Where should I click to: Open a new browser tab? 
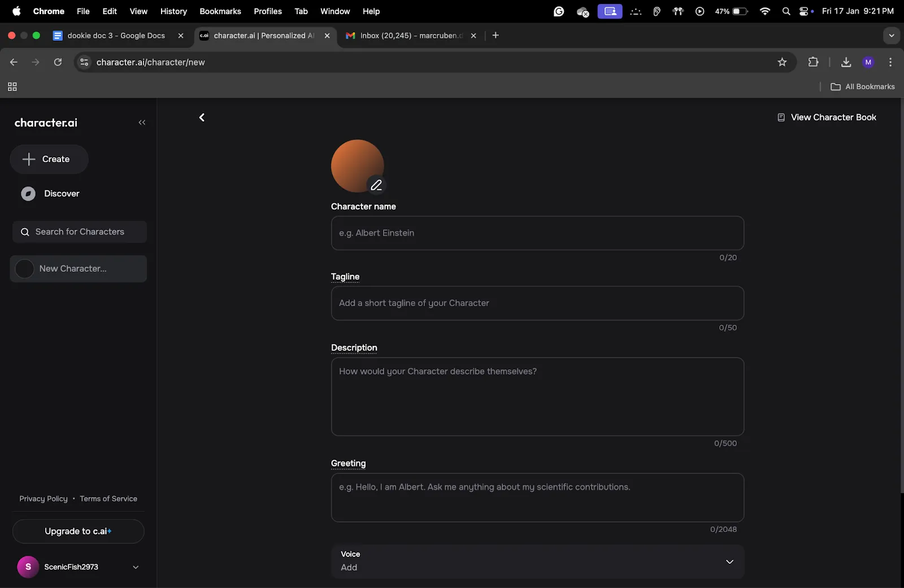496,35
